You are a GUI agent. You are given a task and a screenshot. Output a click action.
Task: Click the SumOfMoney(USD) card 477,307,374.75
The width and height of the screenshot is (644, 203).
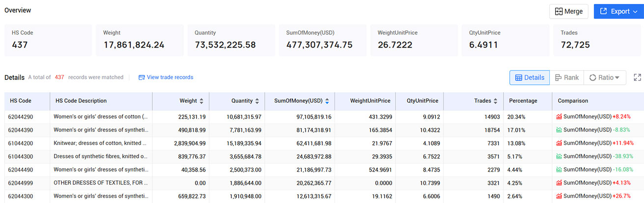tap(323, 40)
